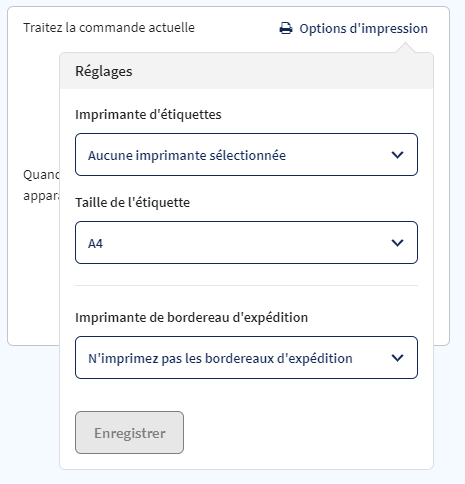Screen dimensions: 465x484
Task: Click the Imprimante d'étiquettes label
Action: point(148,115)
